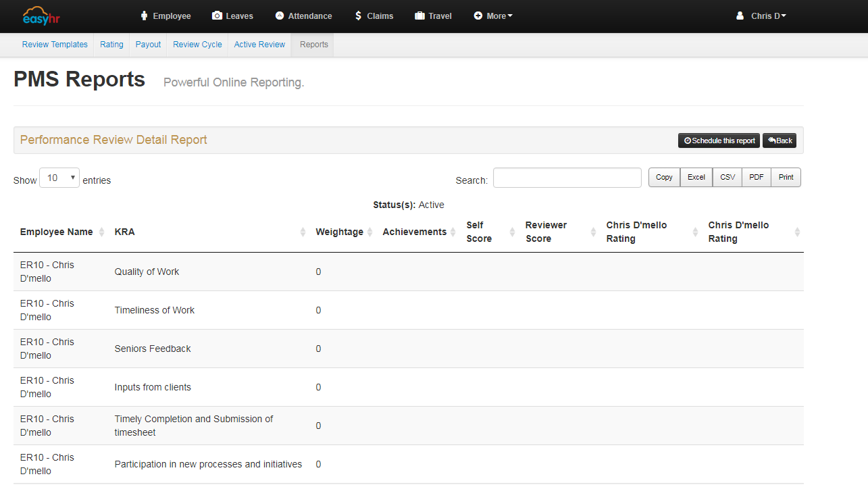Sort by Reviewer Score column arrows
Viewport: 868px width, 485px height.
tap(593, 232)
